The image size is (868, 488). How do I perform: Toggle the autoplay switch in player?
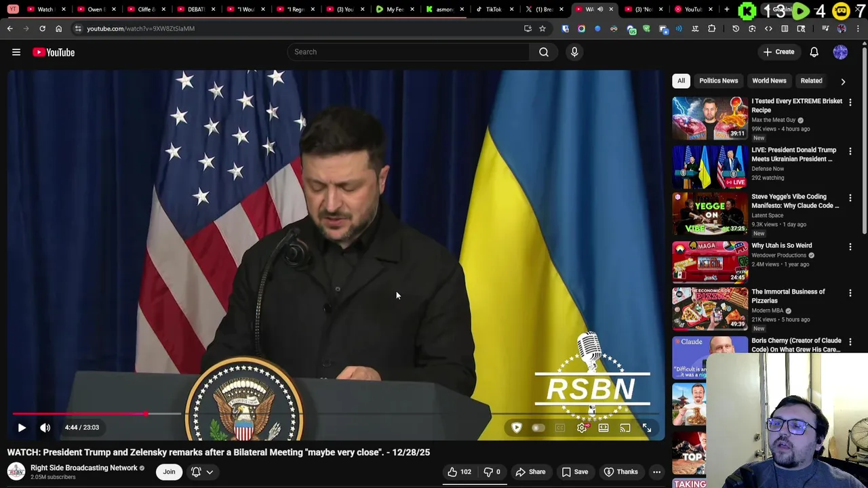tap(538, 428)
